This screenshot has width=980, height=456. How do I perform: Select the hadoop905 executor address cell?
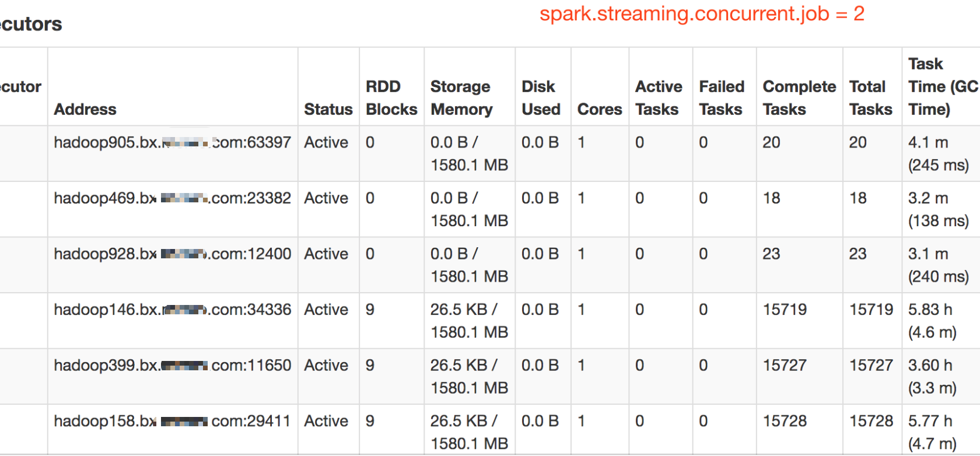point(172,142)
